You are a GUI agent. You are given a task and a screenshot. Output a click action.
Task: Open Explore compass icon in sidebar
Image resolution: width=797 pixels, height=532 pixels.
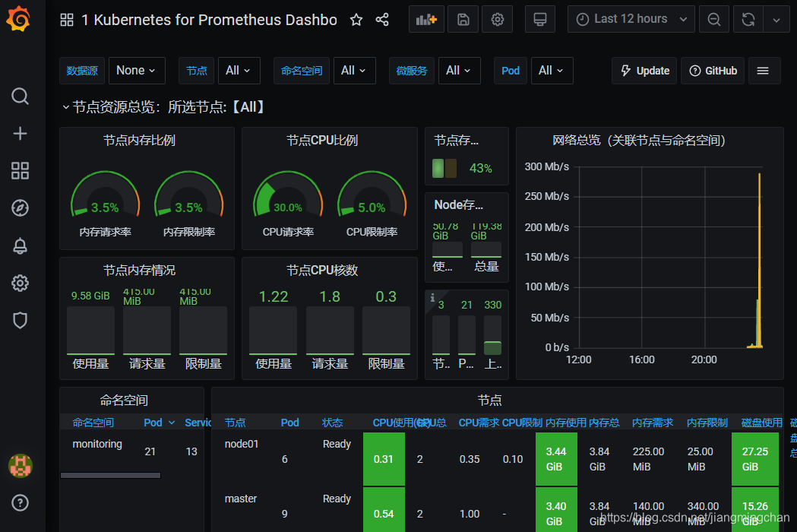click(x=20, y=208)
